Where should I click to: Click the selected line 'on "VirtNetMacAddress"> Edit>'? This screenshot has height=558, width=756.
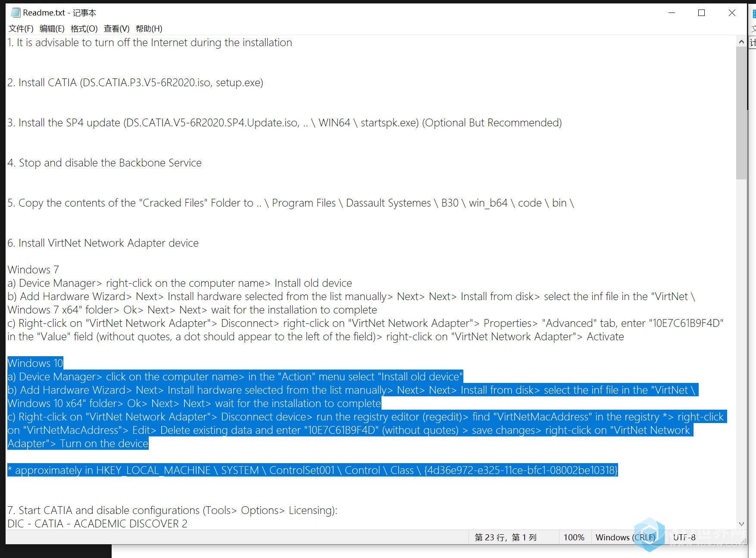350,430
